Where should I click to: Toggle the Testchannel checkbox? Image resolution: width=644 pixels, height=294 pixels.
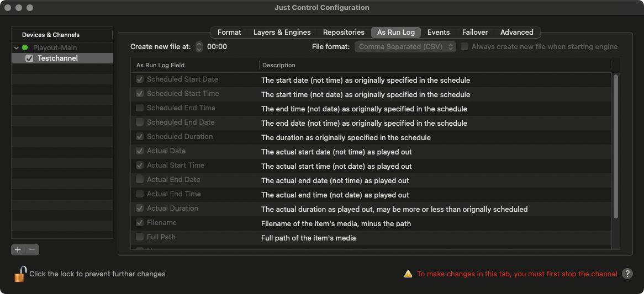point(29,58)
